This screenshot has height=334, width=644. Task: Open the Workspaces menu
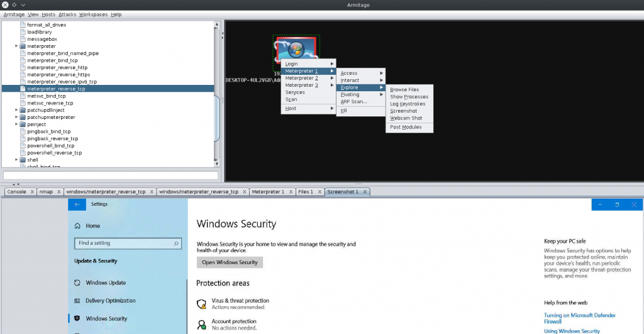tap(93, 14)
